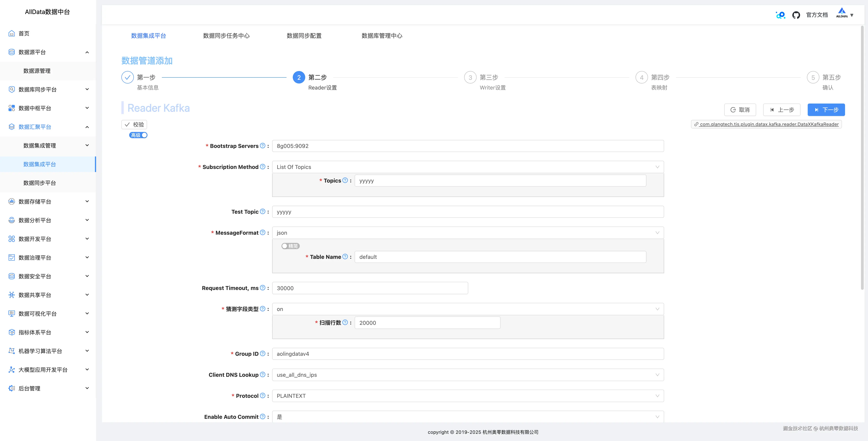Click the 数据可视化平台 BI icon
The image size is (868, 441).
[x=11, y=313]
